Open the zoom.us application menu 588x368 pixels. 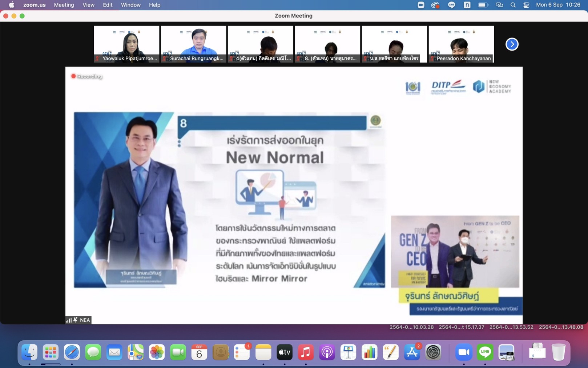tap(35, 5)
